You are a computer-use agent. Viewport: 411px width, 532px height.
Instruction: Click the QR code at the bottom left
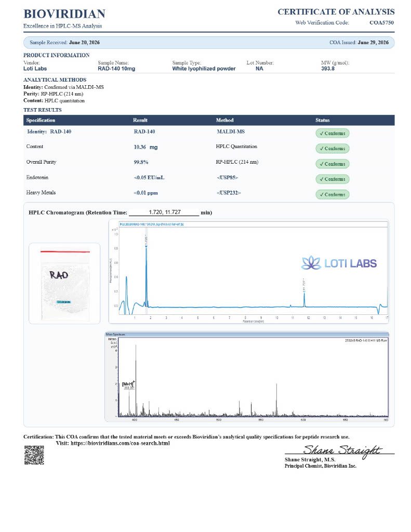(x=34, y=455)
